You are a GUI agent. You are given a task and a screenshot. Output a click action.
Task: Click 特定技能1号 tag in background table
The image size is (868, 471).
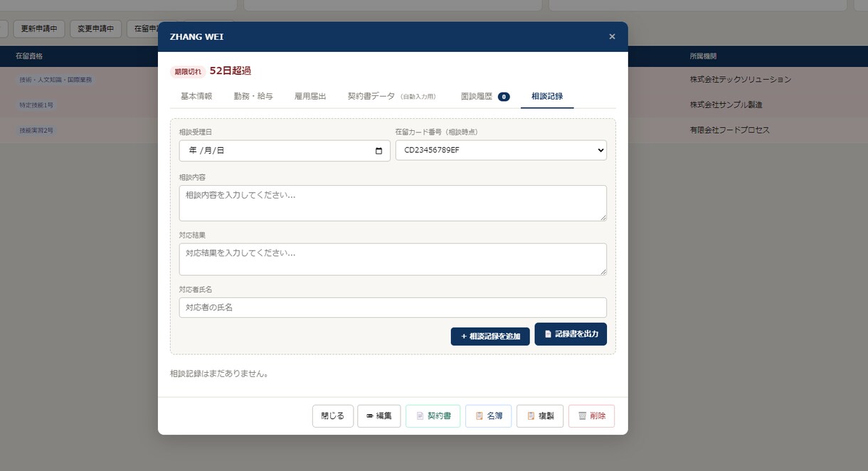(x=36, y=105)
